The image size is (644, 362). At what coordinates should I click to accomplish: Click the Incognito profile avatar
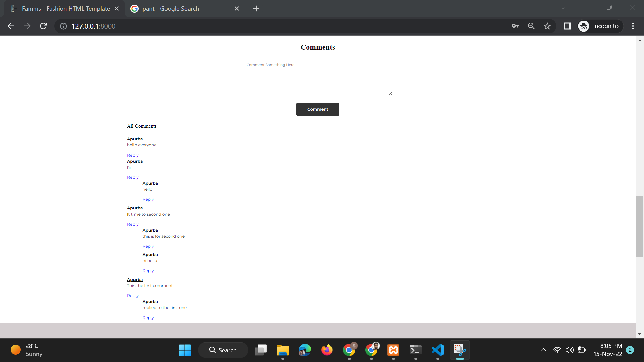click(x=583, y=26)
